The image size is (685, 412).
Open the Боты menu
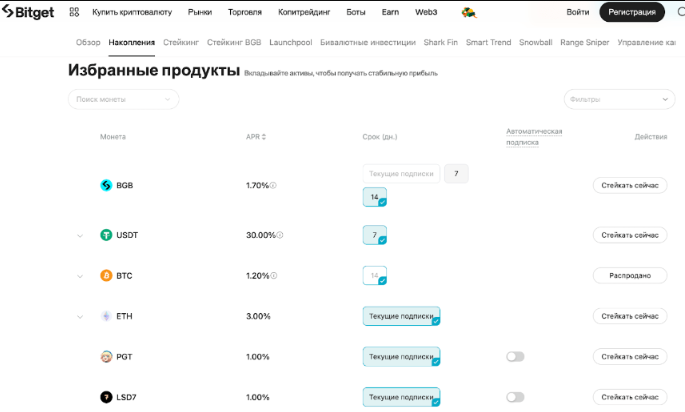point(356,12)
